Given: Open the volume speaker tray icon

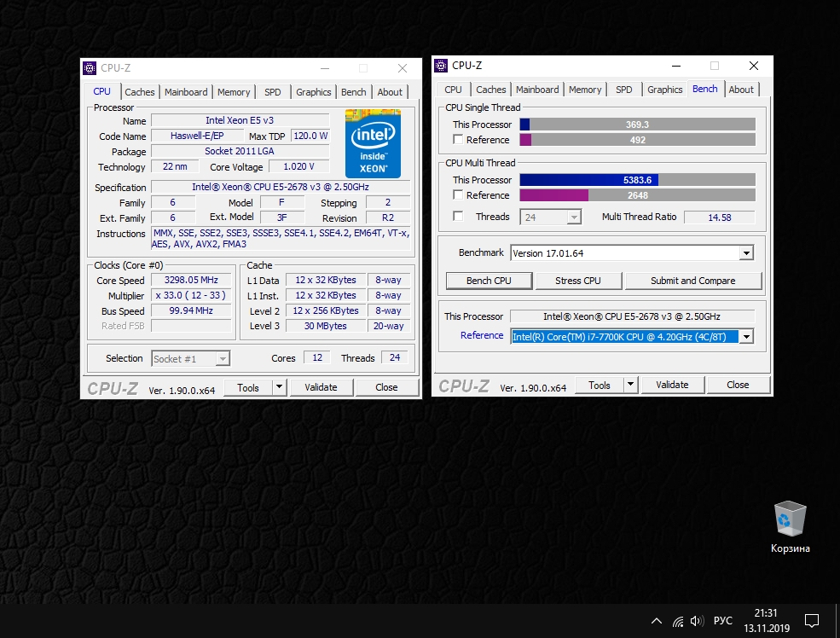Looking at the screenshot, I should coord(697,621).
